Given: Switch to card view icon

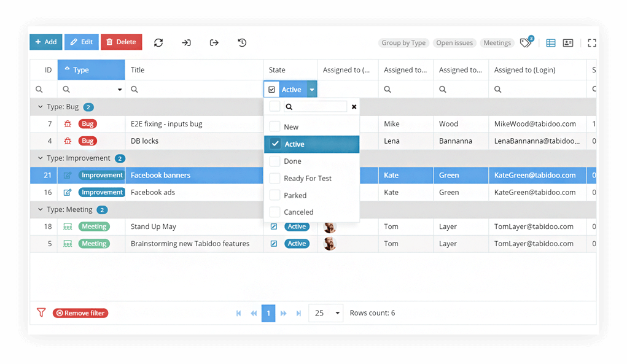Looking at the screenshot, I should tap(568, 43).
